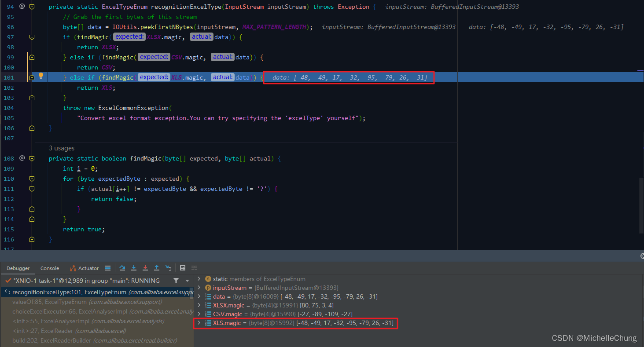This screenshot has height=347, width=644.
Task: Expand the data byte array variable
Action: point(199,296)
